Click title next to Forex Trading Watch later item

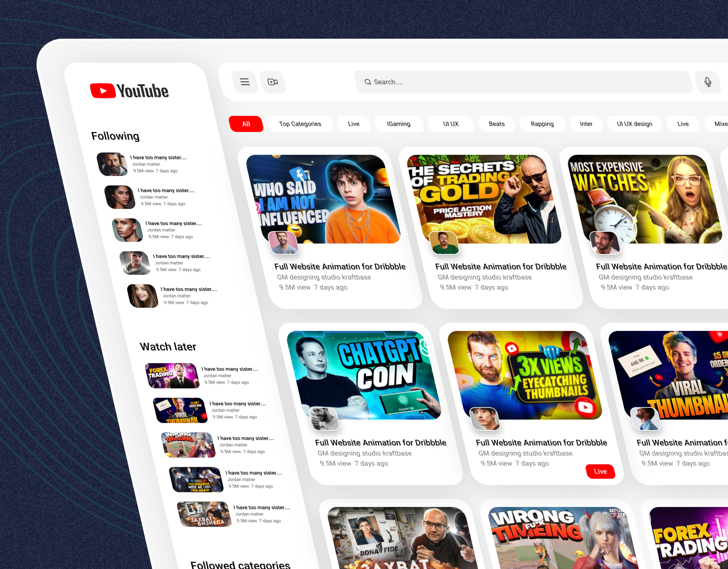[x=230, y=369]
